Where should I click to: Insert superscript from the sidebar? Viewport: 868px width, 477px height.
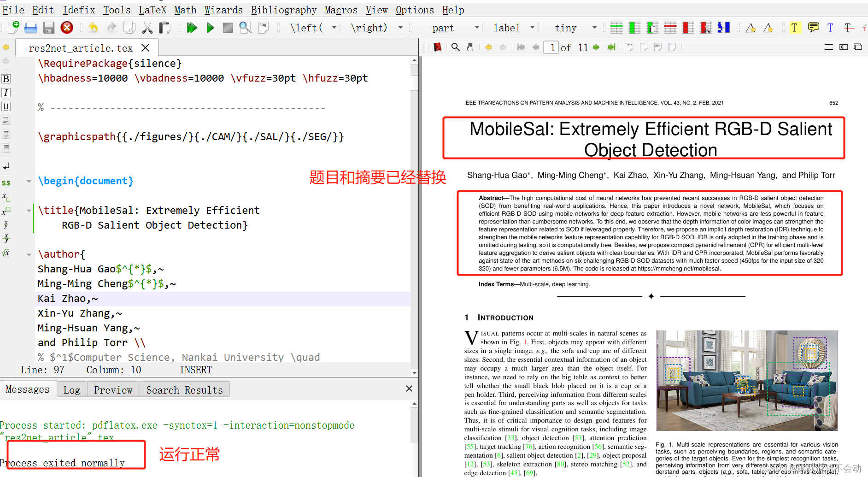pyautogui.click(x=6, y=211)
